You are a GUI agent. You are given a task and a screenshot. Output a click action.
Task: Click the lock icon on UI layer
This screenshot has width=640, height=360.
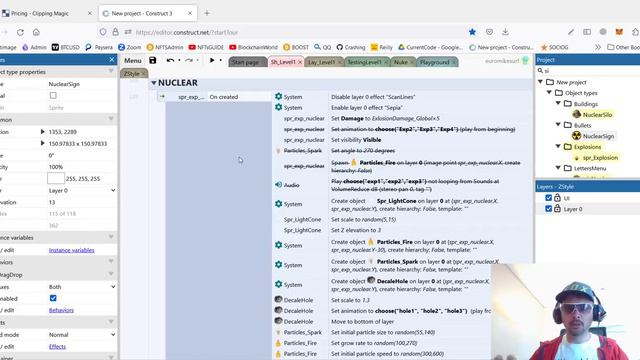[x=557, y=198]
